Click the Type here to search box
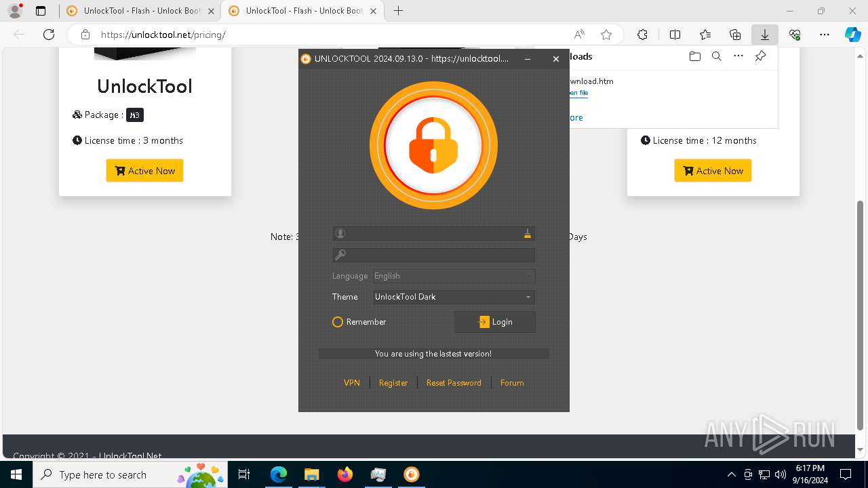Image resolution: width=868 pixels, height=488 pixels. (130, 474)
